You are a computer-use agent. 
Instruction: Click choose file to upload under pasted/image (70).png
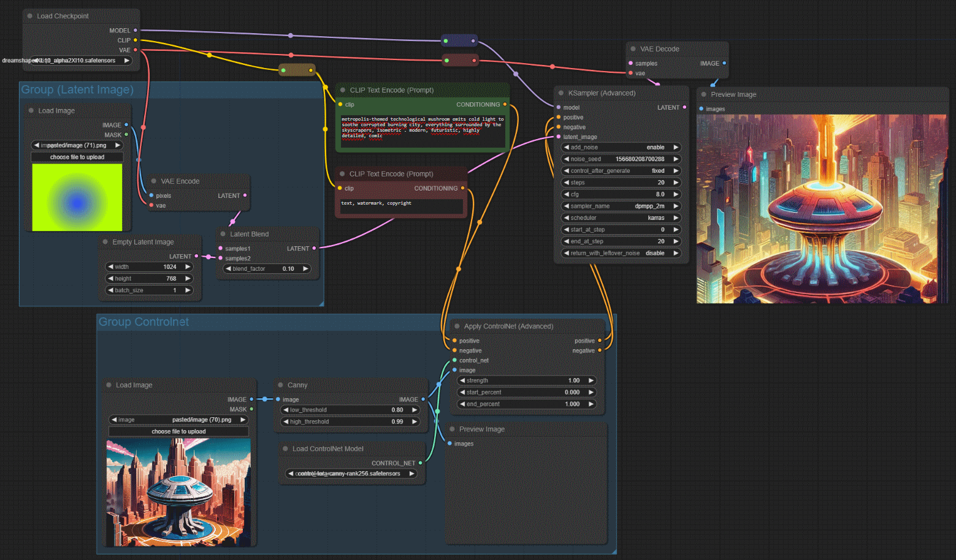178,431
